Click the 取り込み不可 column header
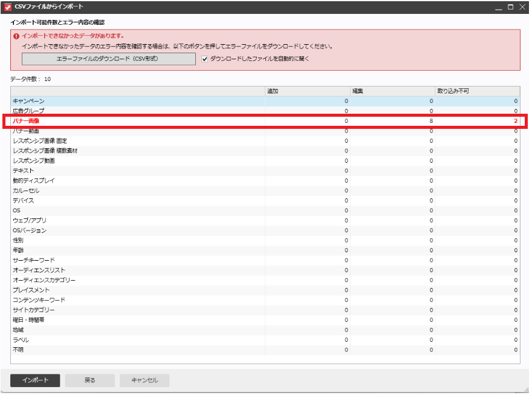 477,91
